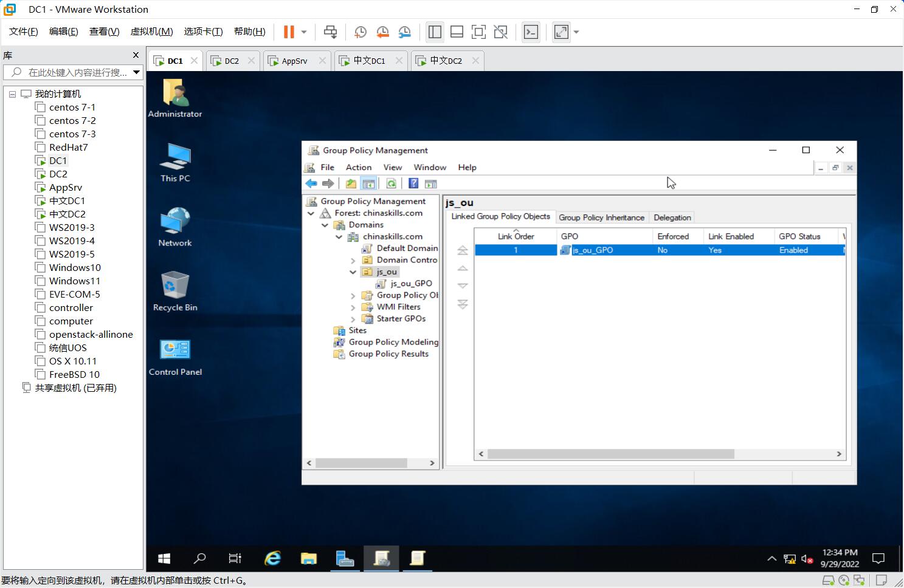Collapse the Forest: chinaskills.com node

[311, 213]
